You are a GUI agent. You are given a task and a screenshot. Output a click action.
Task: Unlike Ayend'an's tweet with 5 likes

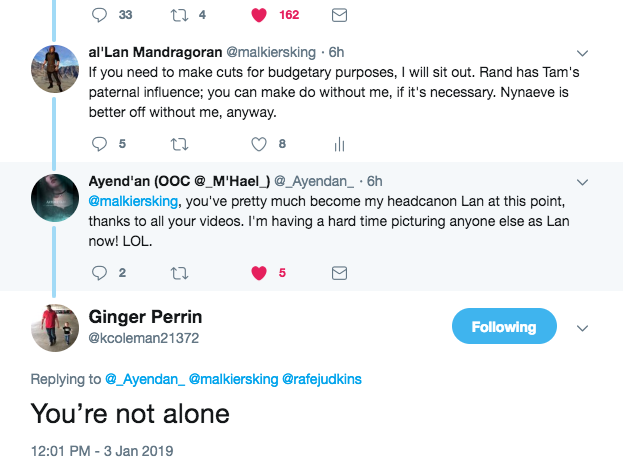coord(260,272)
